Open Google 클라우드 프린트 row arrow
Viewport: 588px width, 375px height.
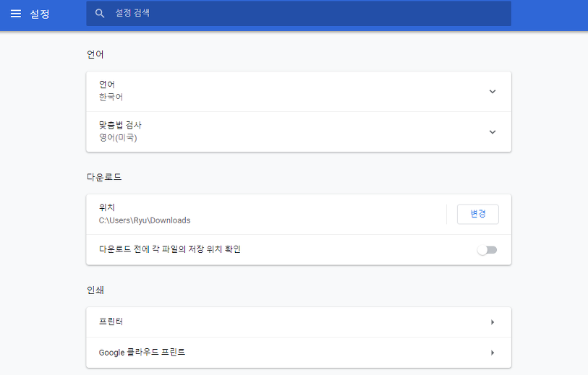click(493, 353)
